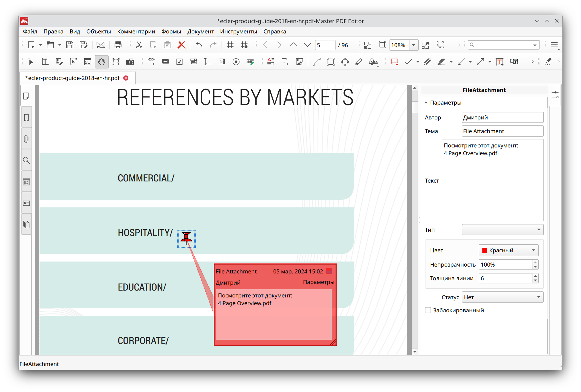
Task: Click the email envelope icon
Action: [101, 45]
